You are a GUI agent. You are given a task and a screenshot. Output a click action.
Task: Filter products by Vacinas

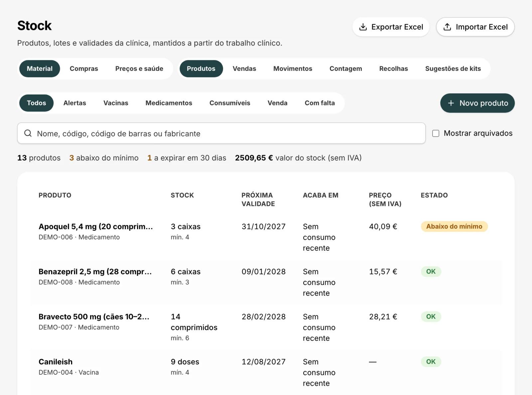pos(116,103)
